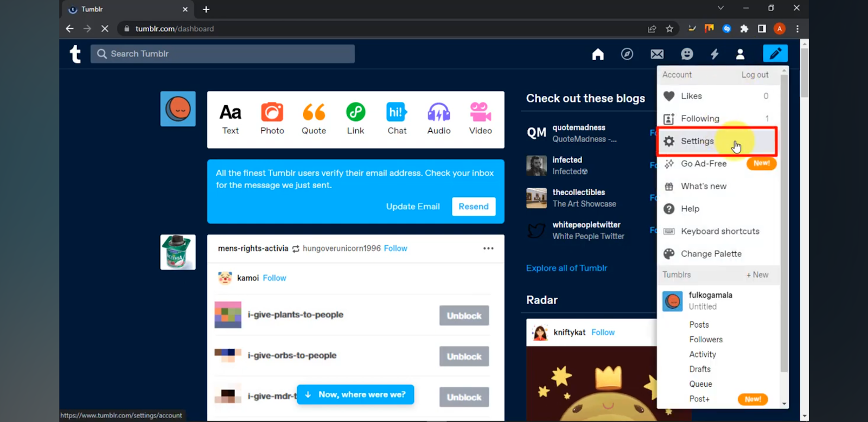The image size is (868, 422).
Task: Click the tumblr.com/dashboard address bar
Action: click(380, 29)
